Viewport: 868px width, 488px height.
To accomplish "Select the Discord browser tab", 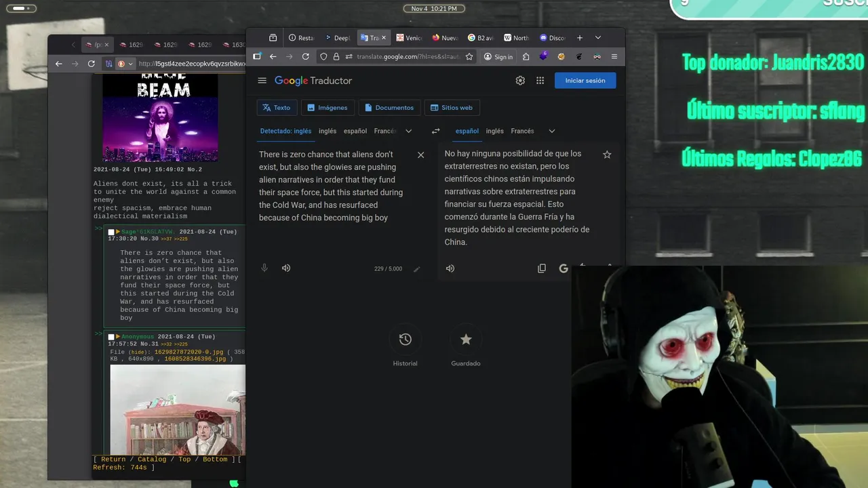I will [553, 38].
